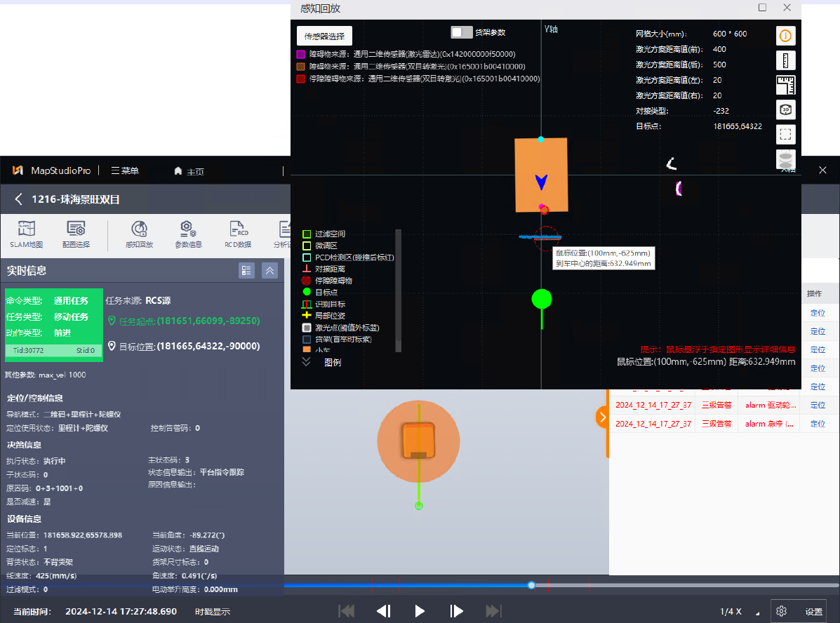Jump to the first frame in playback
840x623 pixels.
point(347,611)
